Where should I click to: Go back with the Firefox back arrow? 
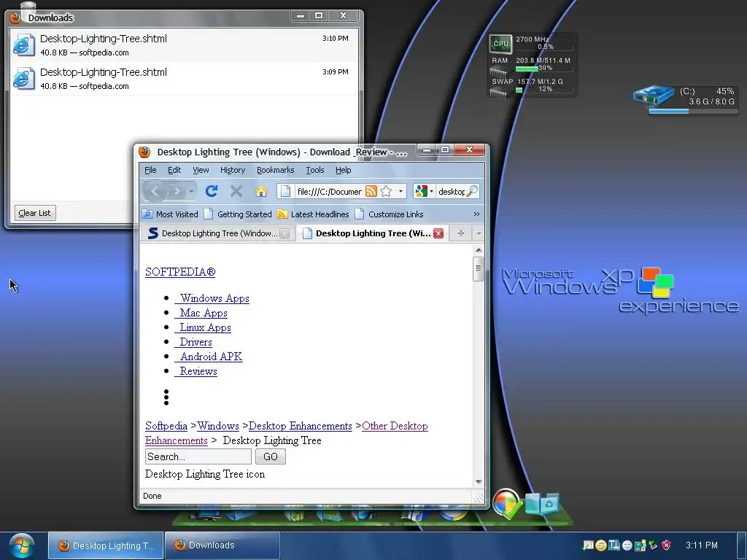coord(155,191)
